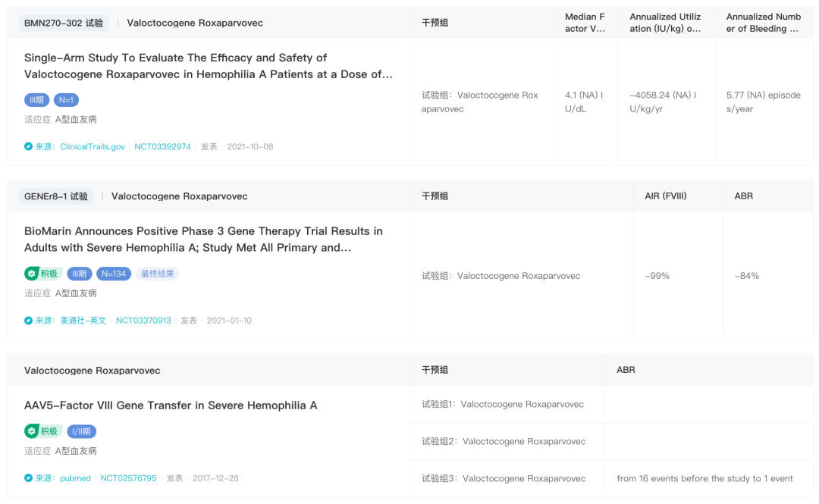Click the I/II期 phase badge
This screenshot has width=819, height=504.
(x=81, y=431)
